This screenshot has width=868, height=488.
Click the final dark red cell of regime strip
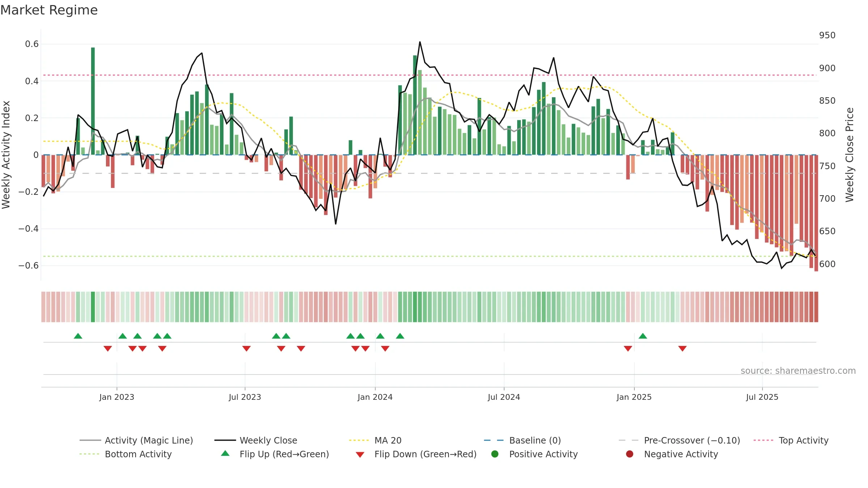pos(816,307)
